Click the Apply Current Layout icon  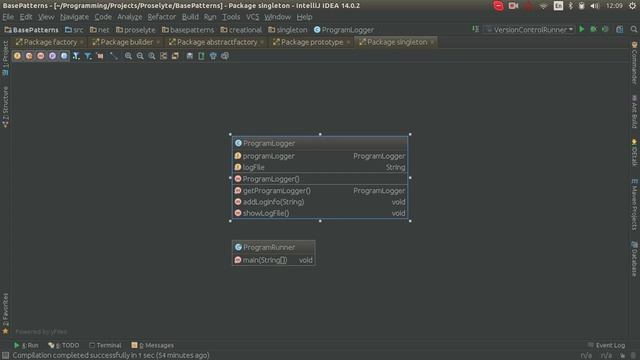(x=176, y=56)
